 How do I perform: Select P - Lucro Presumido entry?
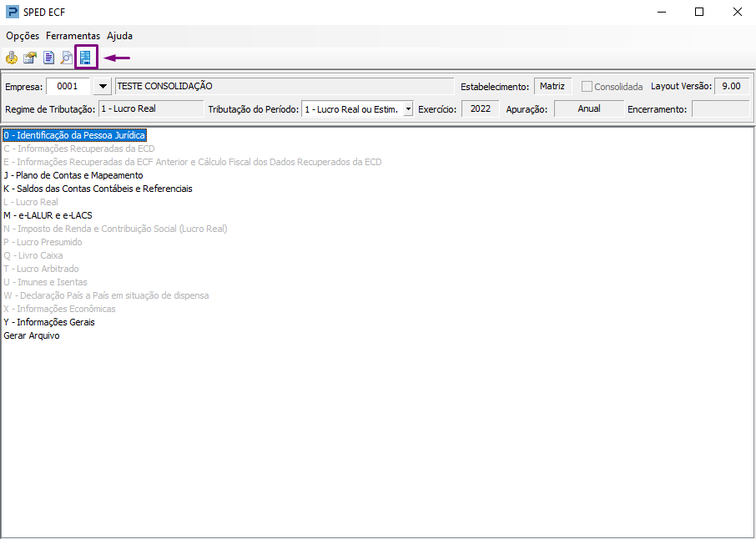pos(43,242)
